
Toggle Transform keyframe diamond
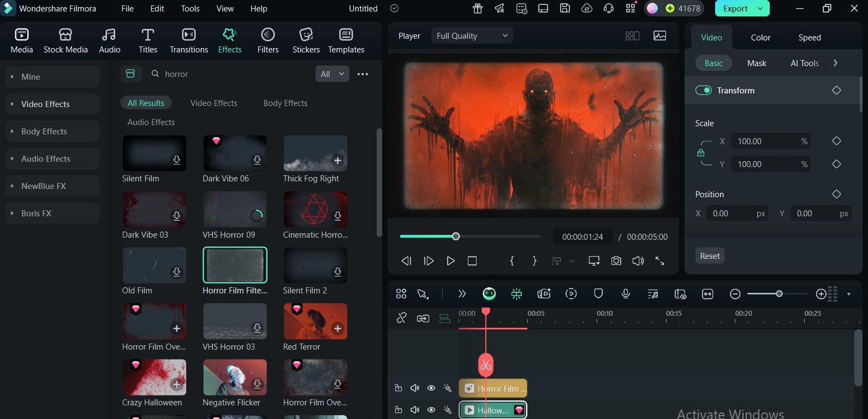[836, 90]
